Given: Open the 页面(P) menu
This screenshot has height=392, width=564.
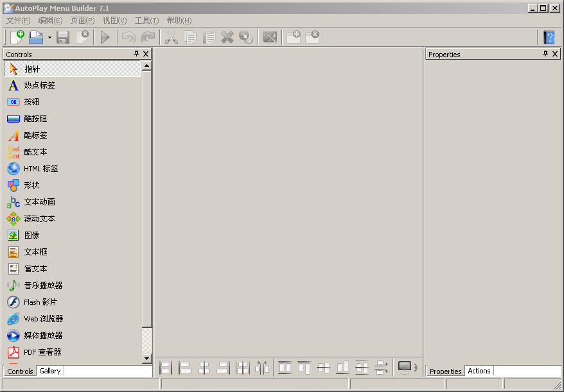Looking at the screenshot, I should (82, 21).
